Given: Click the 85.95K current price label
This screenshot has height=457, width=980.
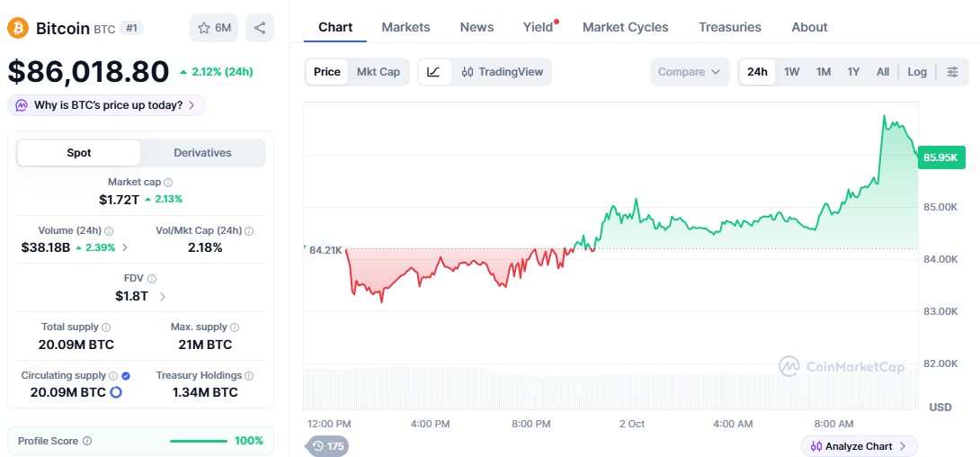Looking at the screenshot, I should point(941,157).
